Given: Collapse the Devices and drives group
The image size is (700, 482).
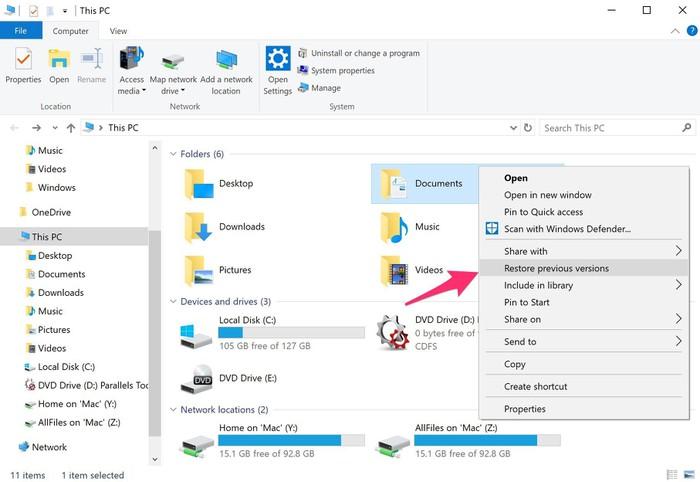Looking at the screenshot, I should (173, 302).
